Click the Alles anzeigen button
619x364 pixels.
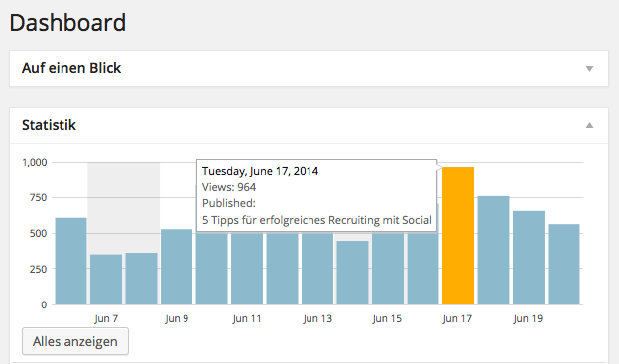(x=75, y=341)
